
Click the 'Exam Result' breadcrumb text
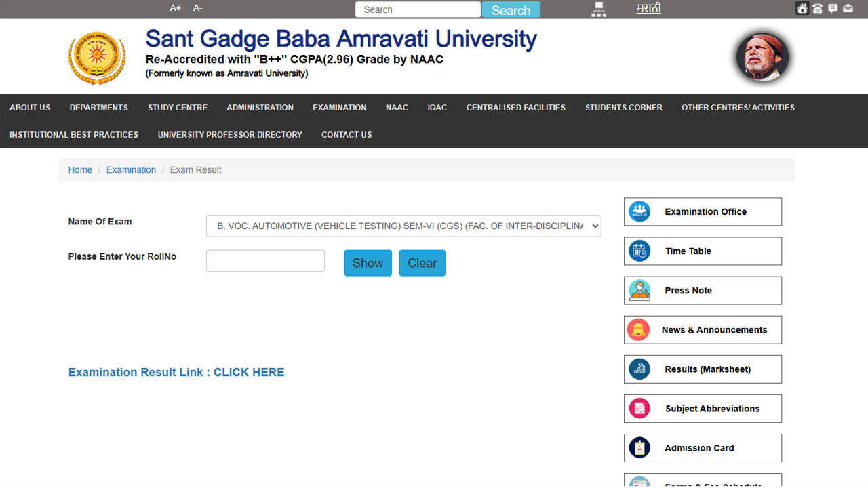(x=195, y=169)
